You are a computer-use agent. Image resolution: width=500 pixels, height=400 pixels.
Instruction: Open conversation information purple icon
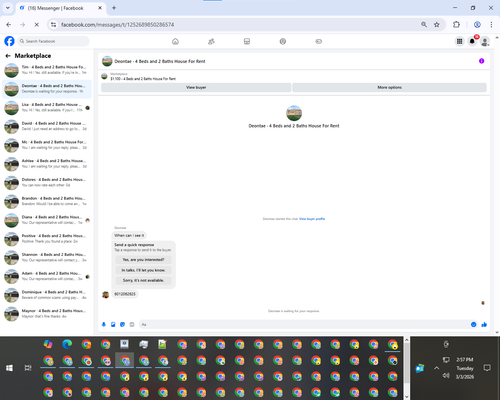tap(481, 61)
